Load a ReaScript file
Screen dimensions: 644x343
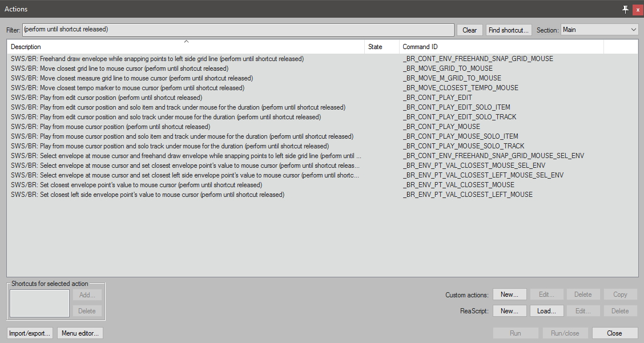coord(546,311)
